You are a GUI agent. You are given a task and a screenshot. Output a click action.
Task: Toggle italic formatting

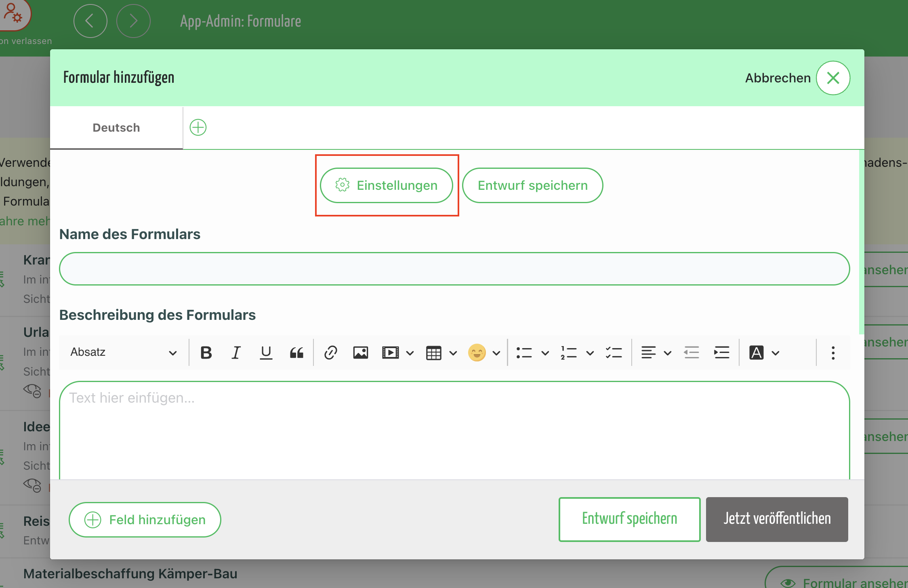[x=236, y=353]
